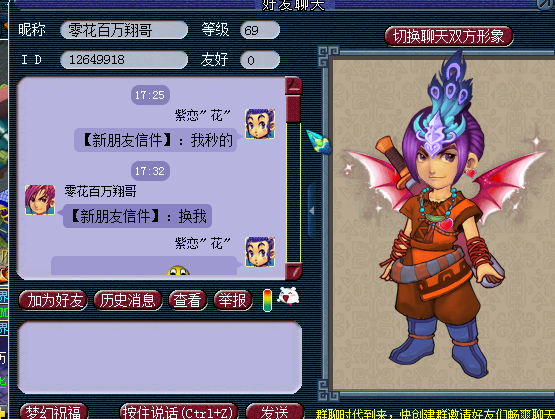This screenshot has height=419, width=555.
Task: Click 紫恋"花" avatar beside the emoji message
Action: [260, 252]
